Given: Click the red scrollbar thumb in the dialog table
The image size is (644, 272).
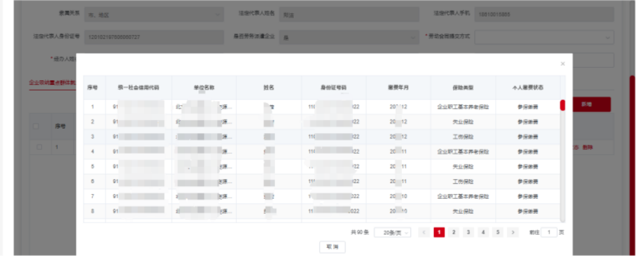Looking at the screenshot, I should 562,105.
